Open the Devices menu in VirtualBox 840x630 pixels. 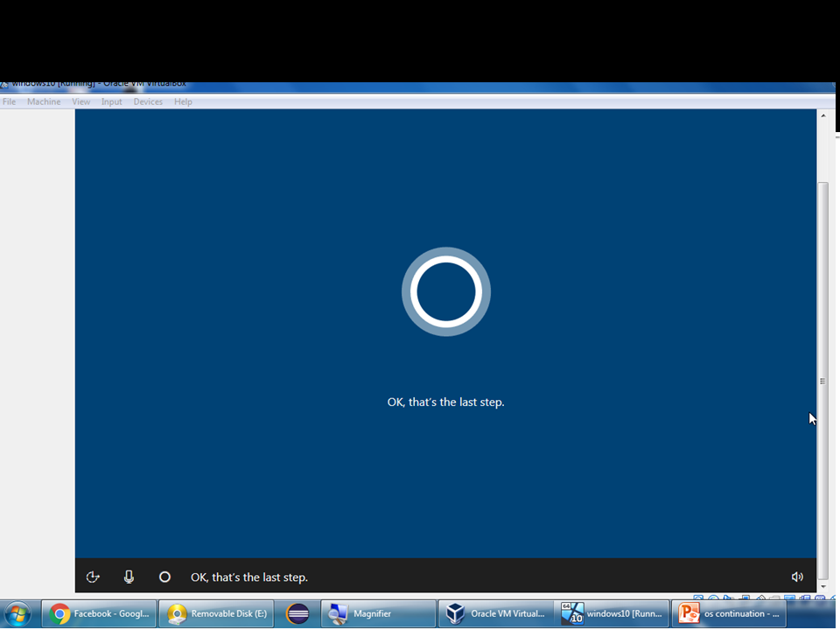tap(148, 101)
